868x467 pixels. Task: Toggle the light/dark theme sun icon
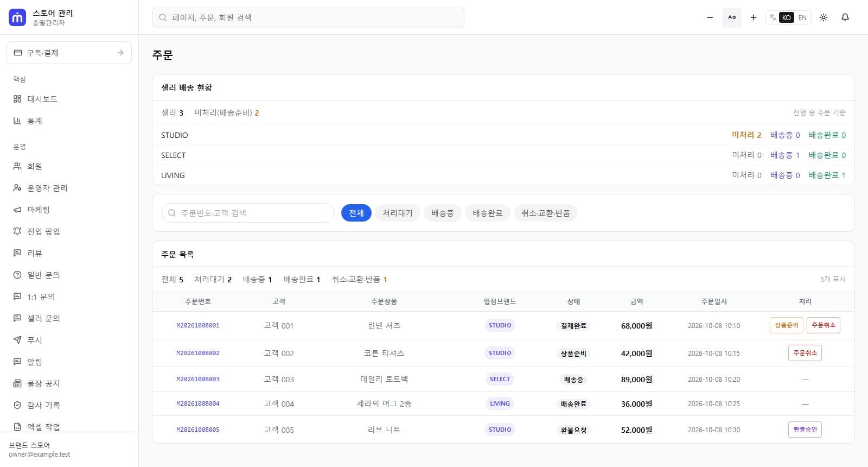pyautogui.click(x=824, y=17)
